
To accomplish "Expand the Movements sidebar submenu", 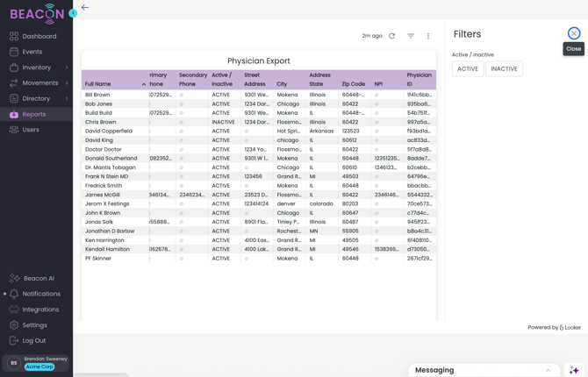I will coord(67,83).
